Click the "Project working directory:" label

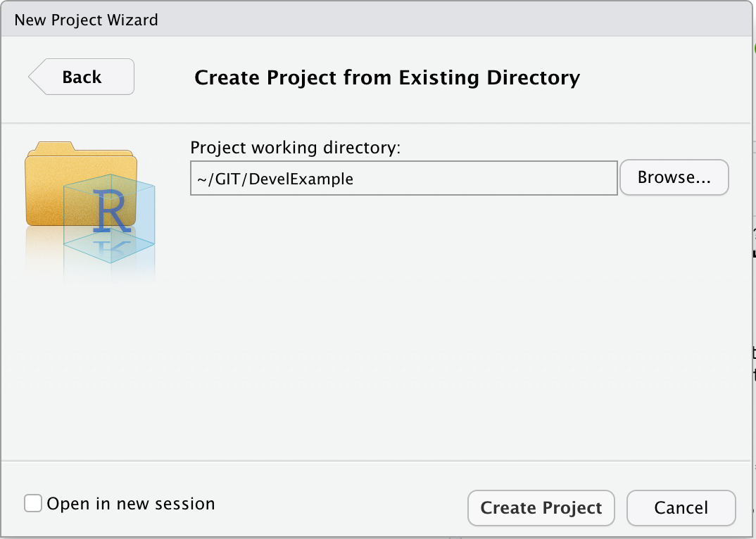[x=295, y=148]
